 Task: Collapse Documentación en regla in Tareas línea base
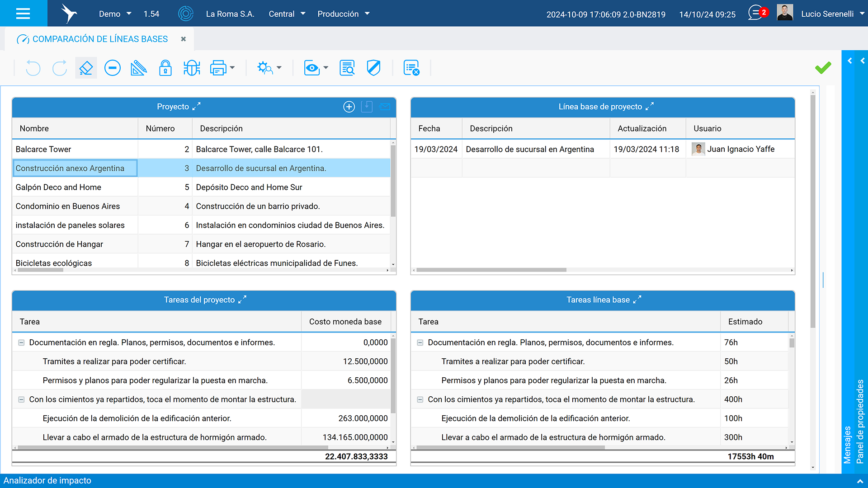point(420,343)
